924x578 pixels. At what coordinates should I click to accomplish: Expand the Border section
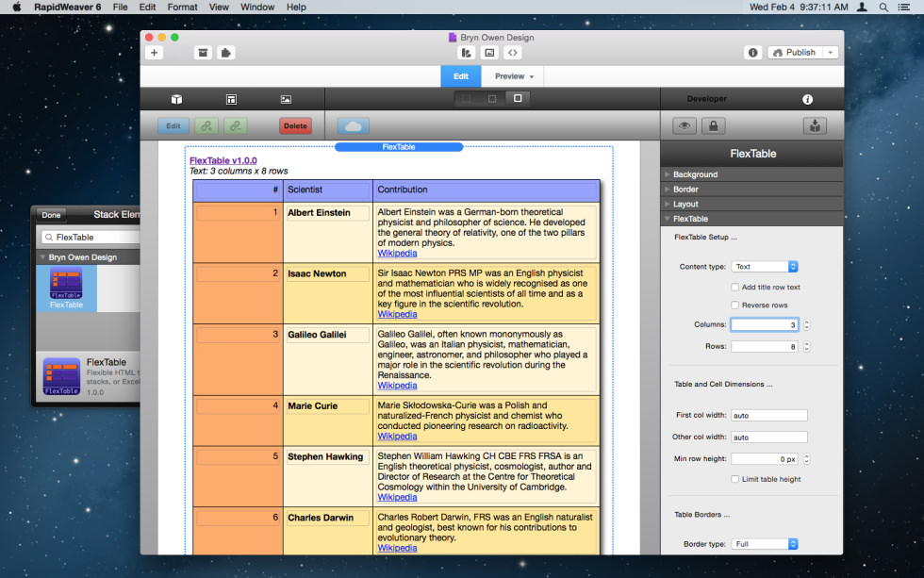[x=752, y=190]
